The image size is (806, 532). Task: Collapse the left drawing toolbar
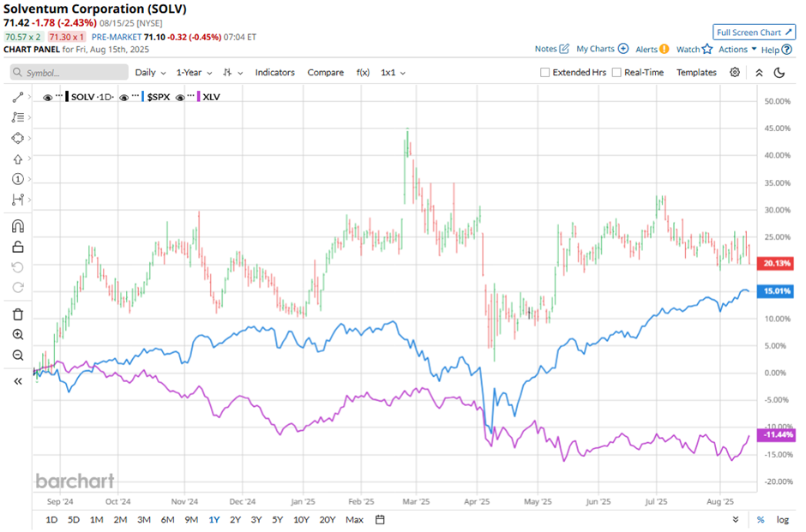[x=18, y=381]
